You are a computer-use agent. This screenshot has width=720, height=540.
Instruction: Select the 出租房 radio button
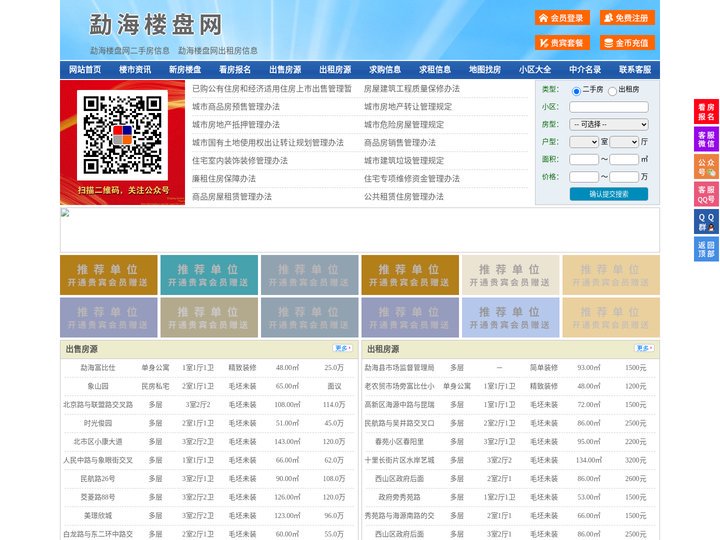(612, 91)
